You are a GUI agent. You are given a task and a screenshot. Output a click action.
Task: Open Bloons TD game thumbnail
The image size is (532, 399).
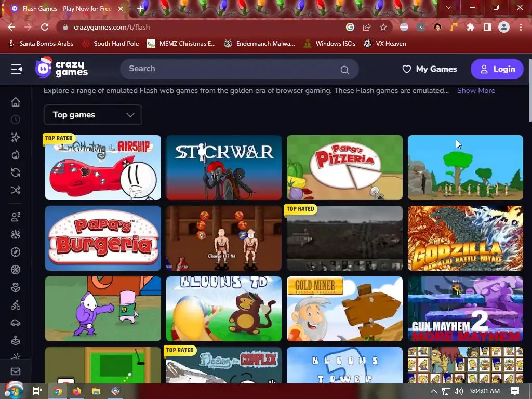point(224,309)
